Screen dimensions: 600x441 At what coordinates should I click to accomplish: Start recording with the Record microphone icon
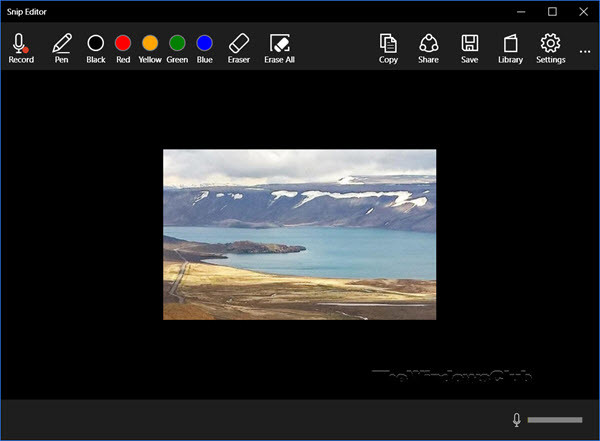21,48
